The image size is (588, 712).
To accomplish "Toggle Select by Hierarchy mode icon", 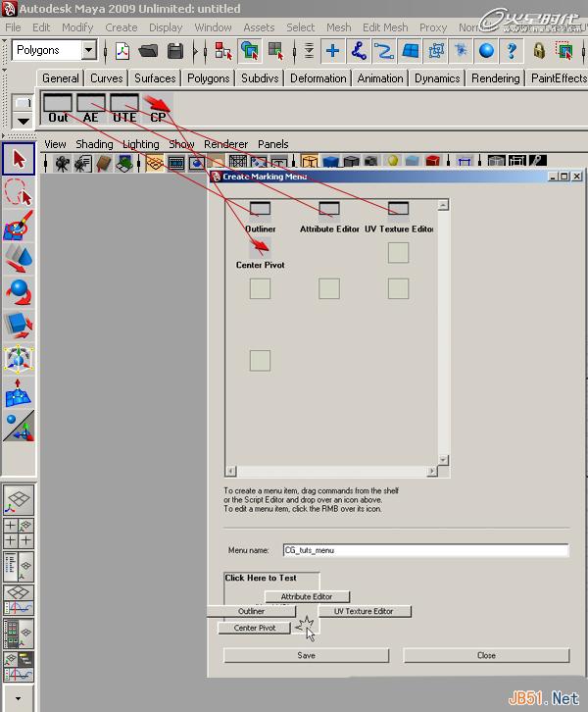I will coord(222,51).
